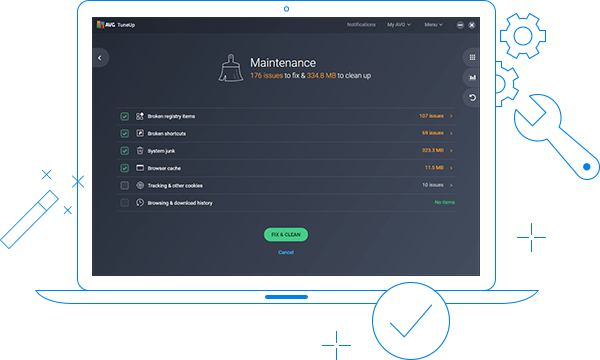This screenshot has width=600, height=360.
Task: Open Notifications in the top bar
Action: point(361,24)
